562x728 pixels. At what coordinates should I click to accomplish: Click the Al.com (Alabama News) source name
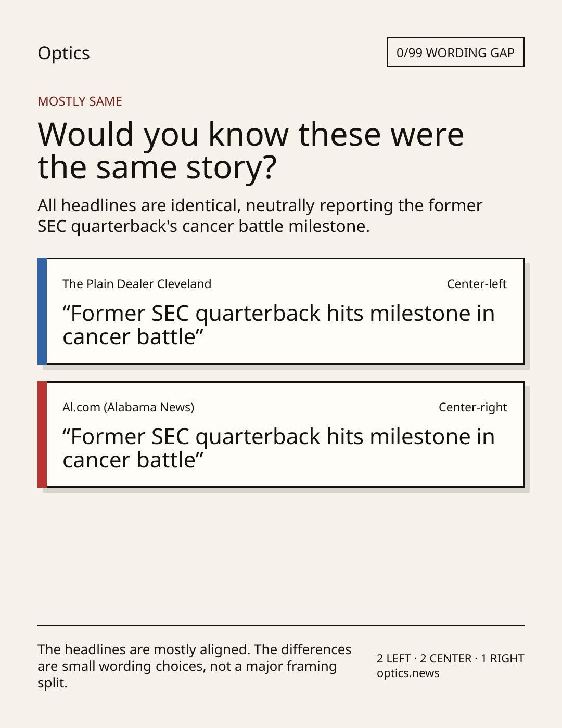click(x=128, y=407)
